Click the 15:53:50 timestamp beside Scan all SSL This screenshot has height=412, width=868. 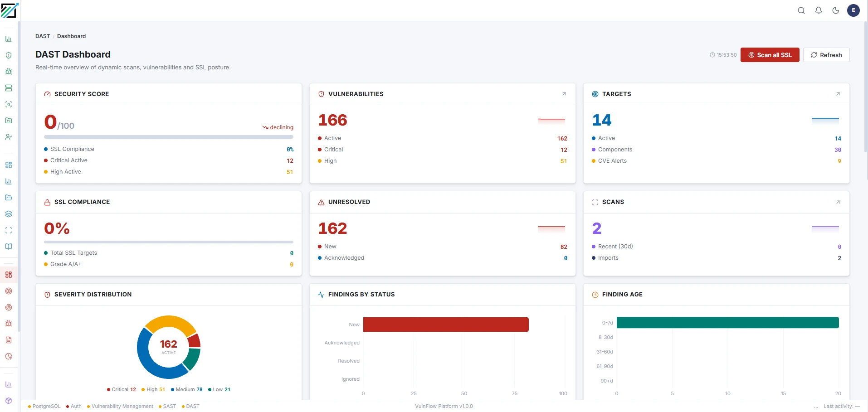coord(723,55)
